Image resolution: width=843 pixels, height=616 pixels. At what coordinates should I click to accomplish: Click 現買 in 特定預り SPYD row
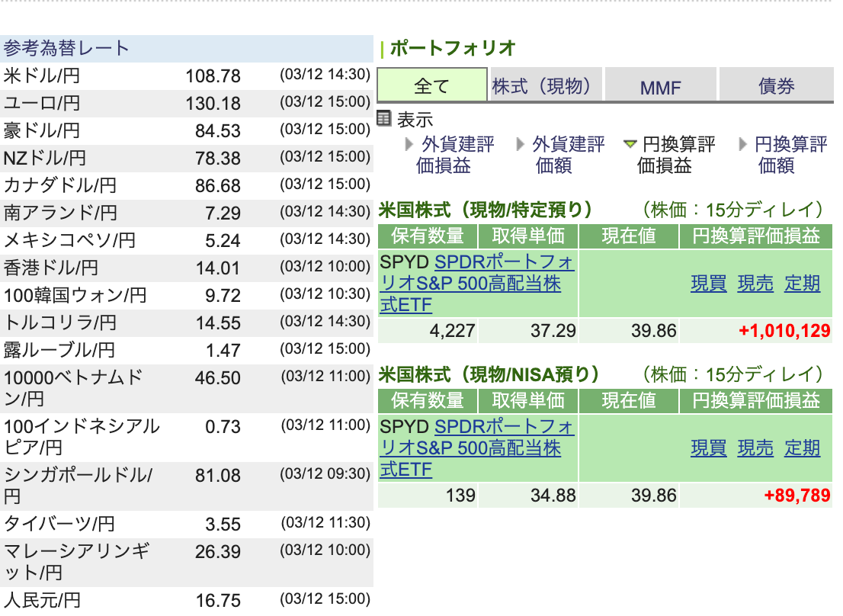(x=709, y=284)
